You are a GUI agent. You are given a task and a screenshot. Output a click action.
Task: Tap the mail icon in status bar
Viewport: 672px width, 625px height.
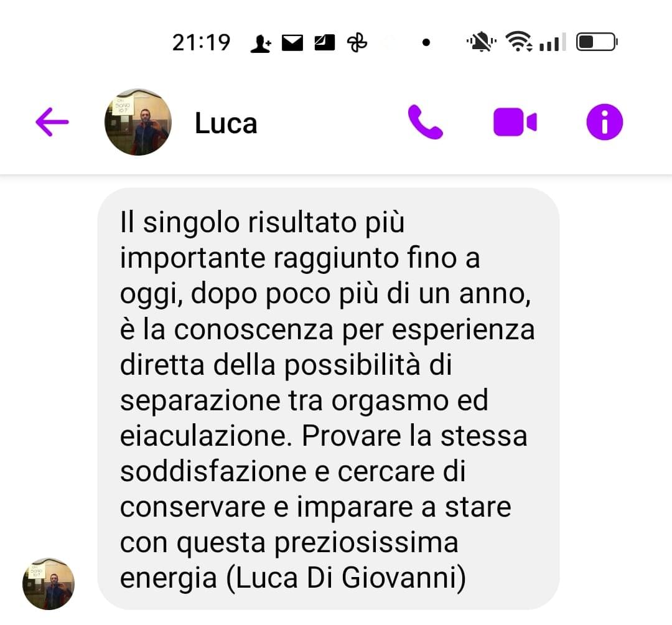[292, 43]
